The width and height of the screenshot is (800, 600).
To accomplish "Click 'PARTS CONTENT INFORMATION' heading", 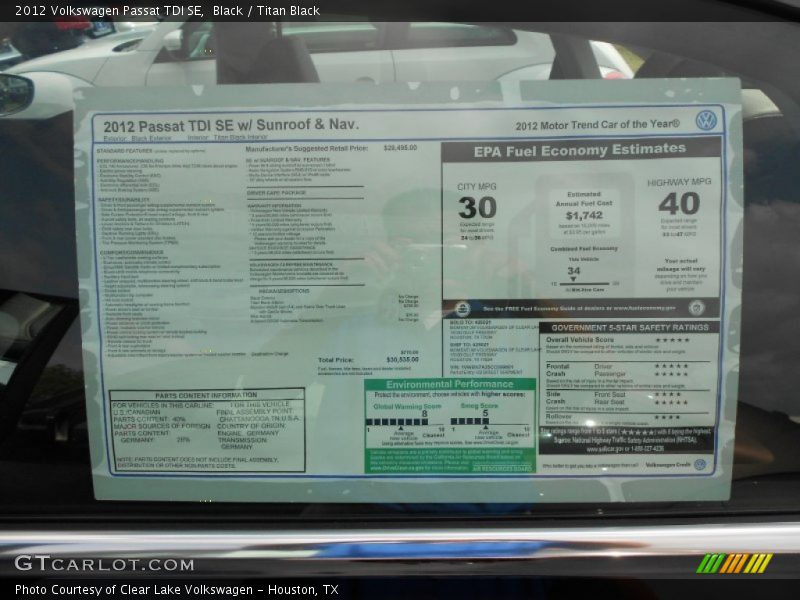I will pyautogui.click(x=206, y=395).
